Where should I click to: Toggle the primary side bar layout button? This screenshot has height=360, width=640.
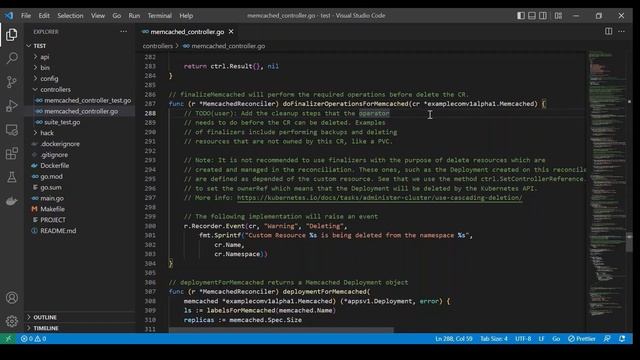coord(521,16)
